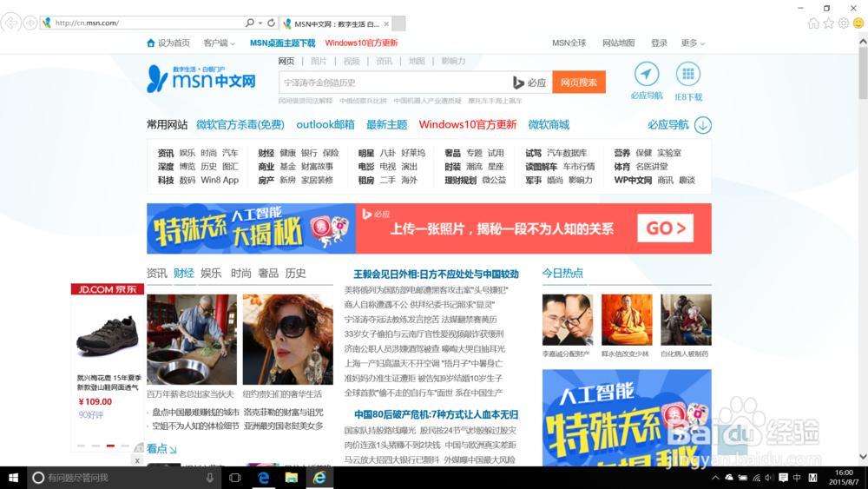Open the browser home icon
Image resolution: width=868 pixels, height=489 pixels.
813,23
